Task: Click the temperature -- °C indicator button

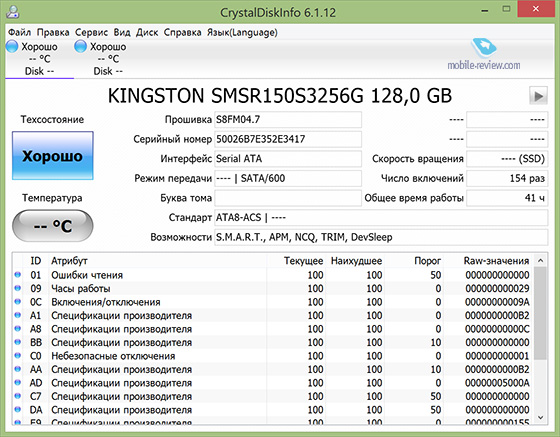Action: tap(52, 226)
